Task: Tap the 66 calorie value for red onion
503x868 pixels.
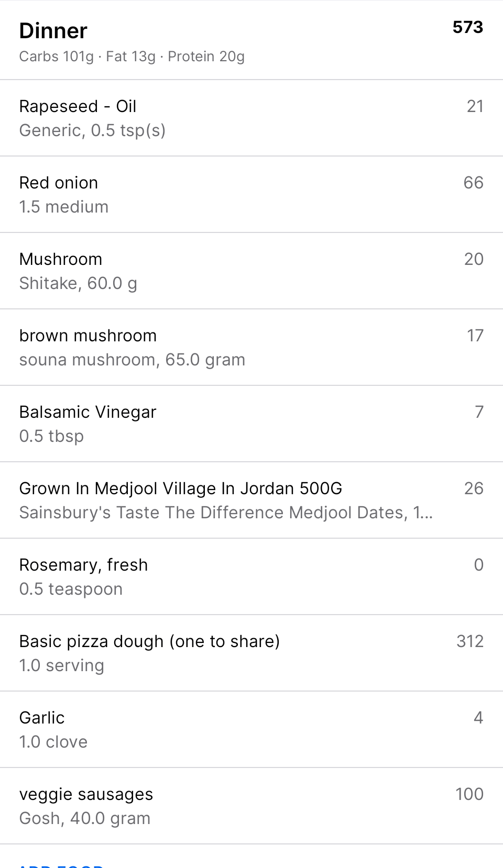Action: tap(473, 183)
